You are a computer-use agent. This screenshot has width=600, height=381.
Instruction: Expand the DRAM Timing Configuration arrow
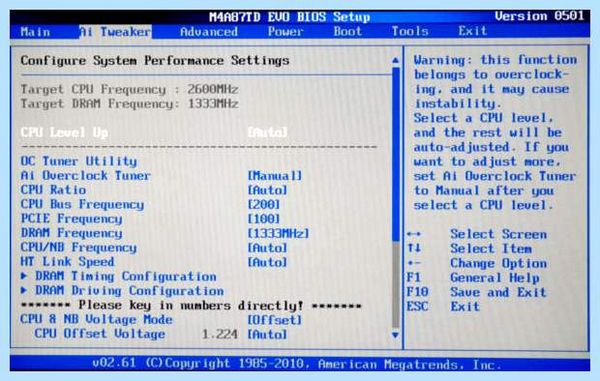click(24, 276)
